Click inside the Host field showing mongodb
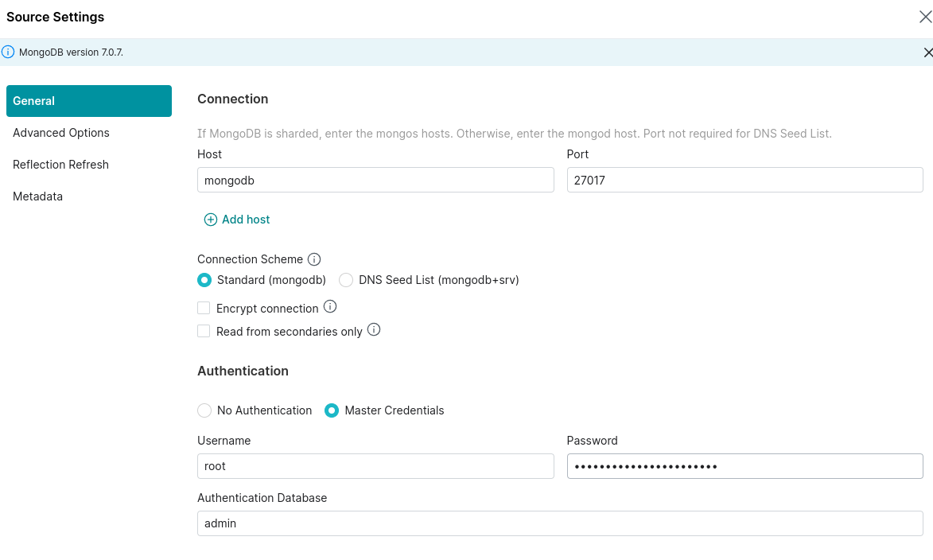The image size is (933, 560). [374, 180]
